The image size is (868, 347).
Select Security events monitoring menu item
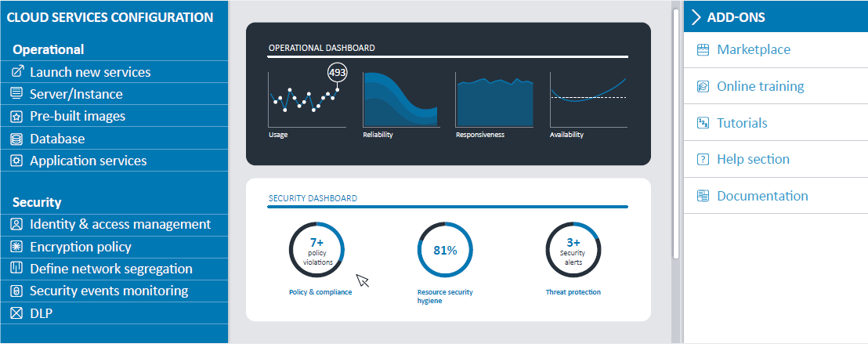[x=109, y=291]
